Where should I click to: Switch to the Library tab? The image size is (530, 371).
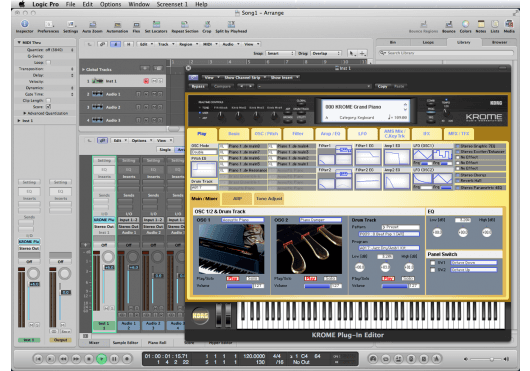[463, 42]
